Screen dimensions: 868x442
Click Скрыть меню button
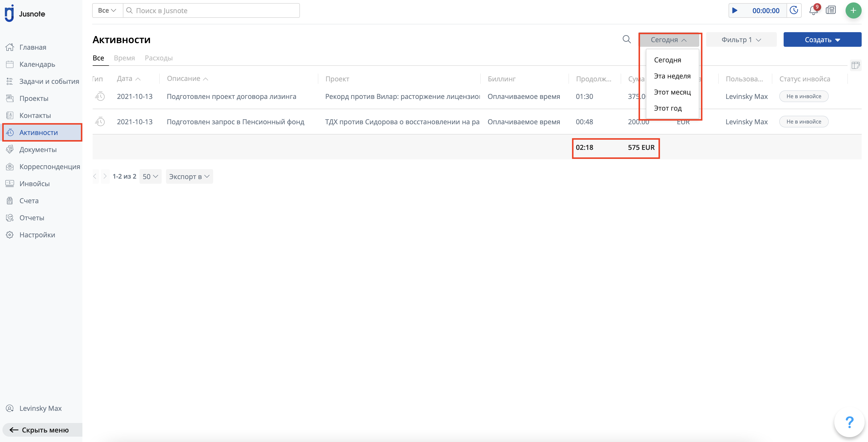[x=42, y=430]
